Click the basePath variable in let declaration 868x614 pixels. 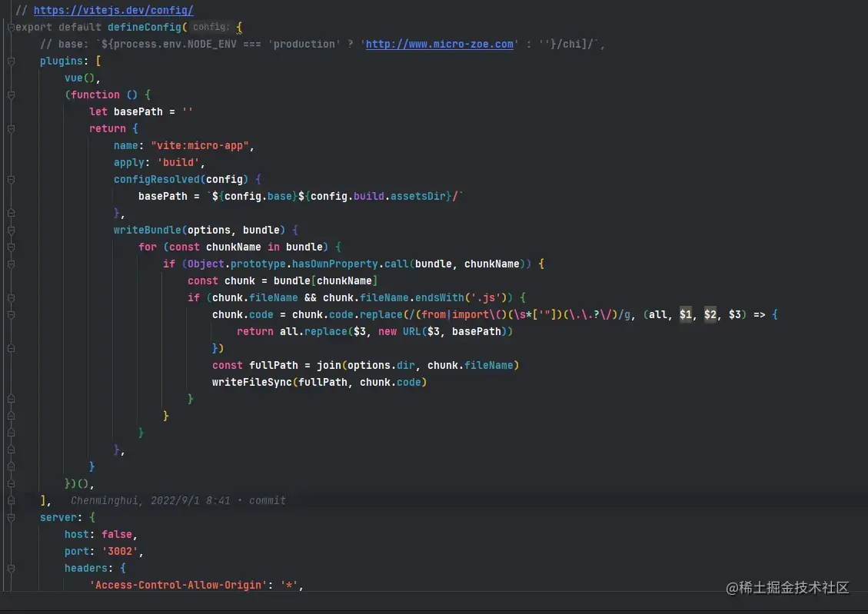point(138,111)
